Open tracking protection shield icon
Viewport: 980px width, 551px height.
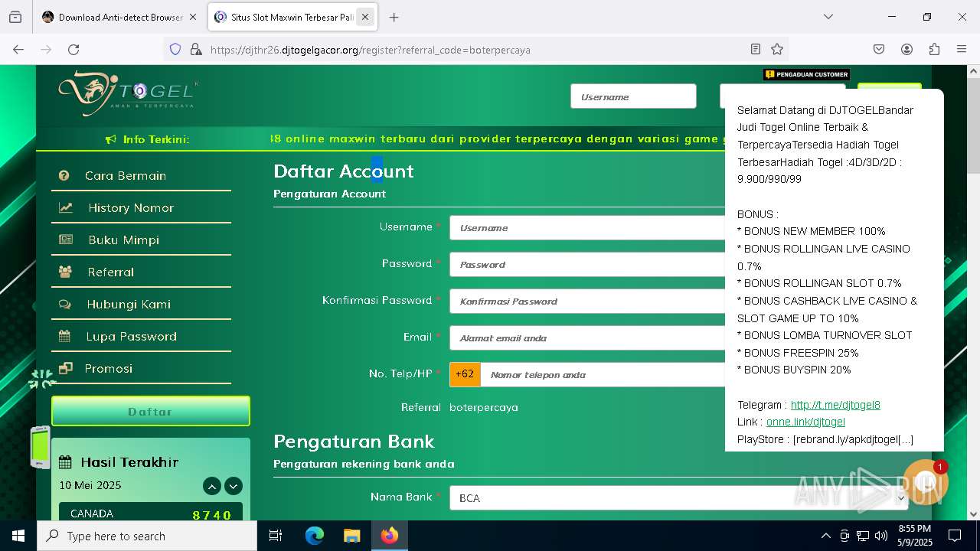click(x=175, y=50)
